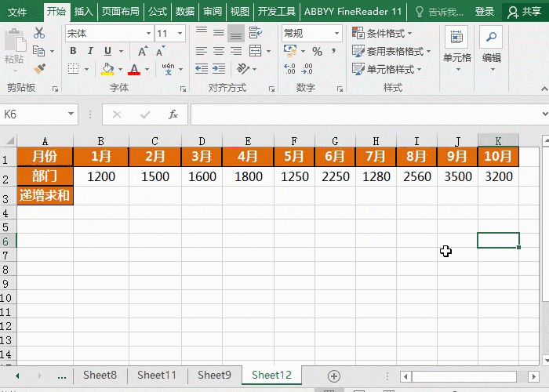The width and height of the screenshot is (549, 392).
Task: Open the 条件格式 dropdown menu
Action: tap(390, 34)
